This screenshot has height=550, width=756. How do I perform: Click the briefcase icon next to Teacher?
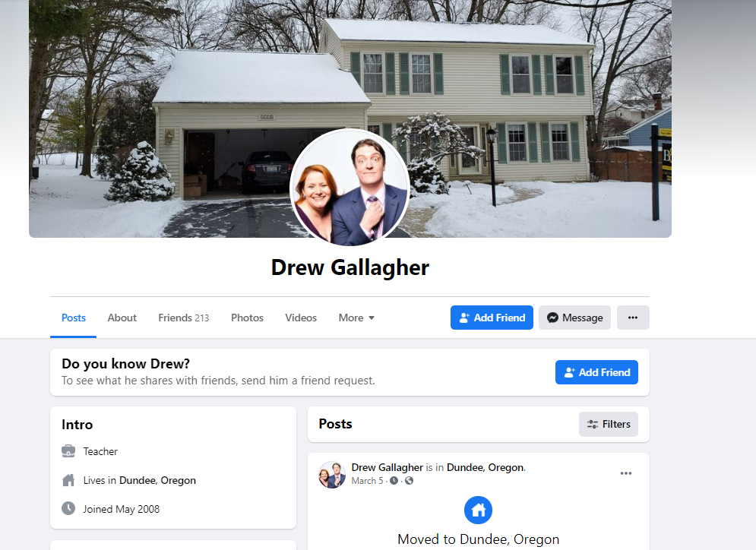click(x=68, y=451)
